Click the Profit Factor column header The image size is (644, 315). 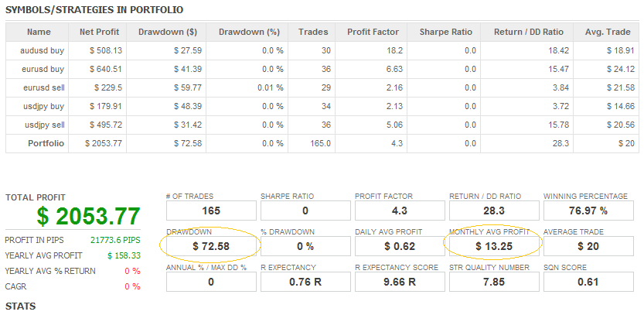[373, 33]
